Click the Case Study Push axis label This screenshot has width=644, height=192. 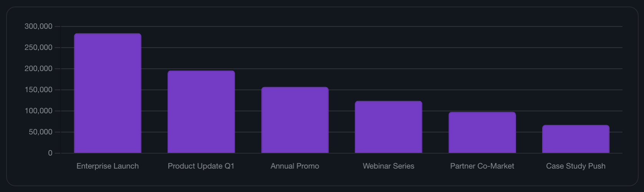pos(576,166)
